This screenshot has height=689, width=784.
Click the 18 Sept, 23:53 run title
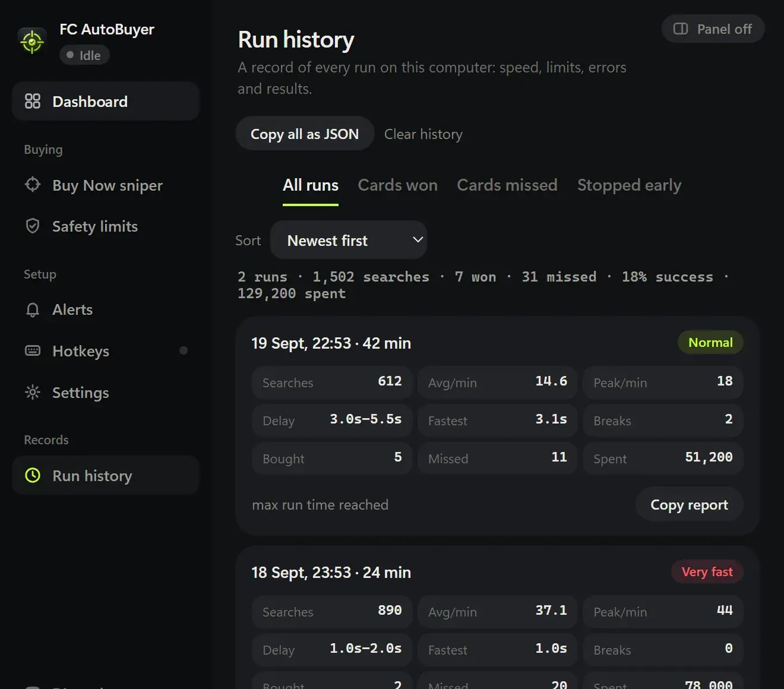point(331,573)
